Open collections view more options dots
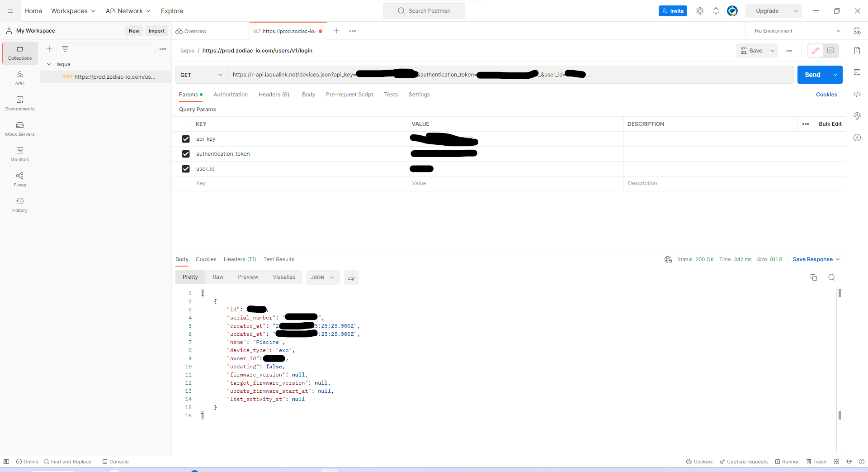 point(163,49)
